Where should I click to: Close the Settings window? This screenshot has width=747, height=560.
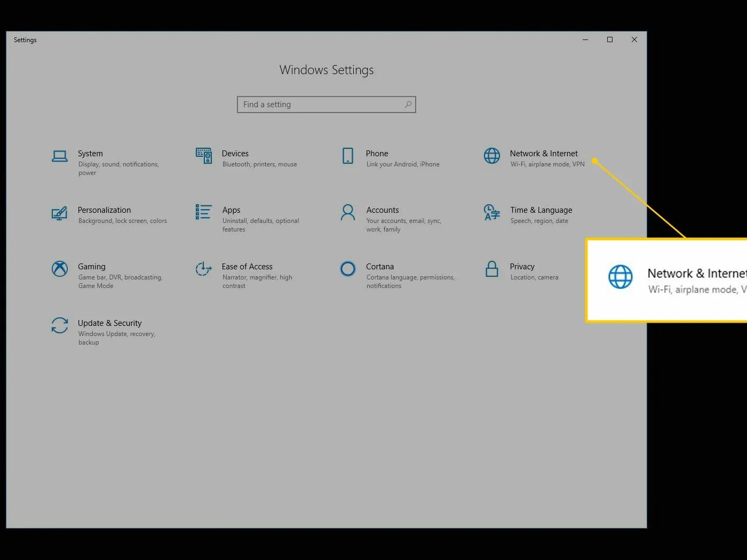click(634, 39)
